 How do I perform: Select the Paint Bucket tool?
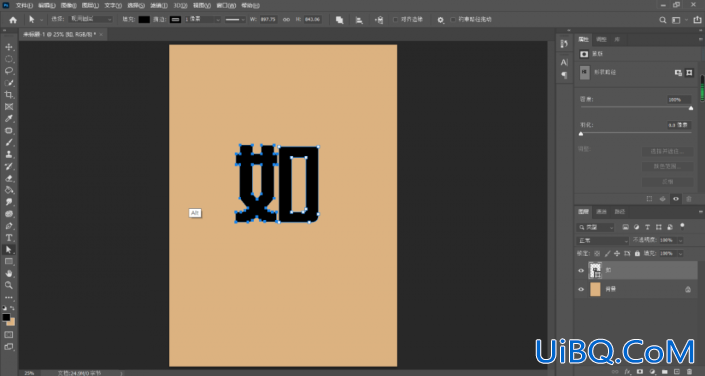click(x=9, y=190)
